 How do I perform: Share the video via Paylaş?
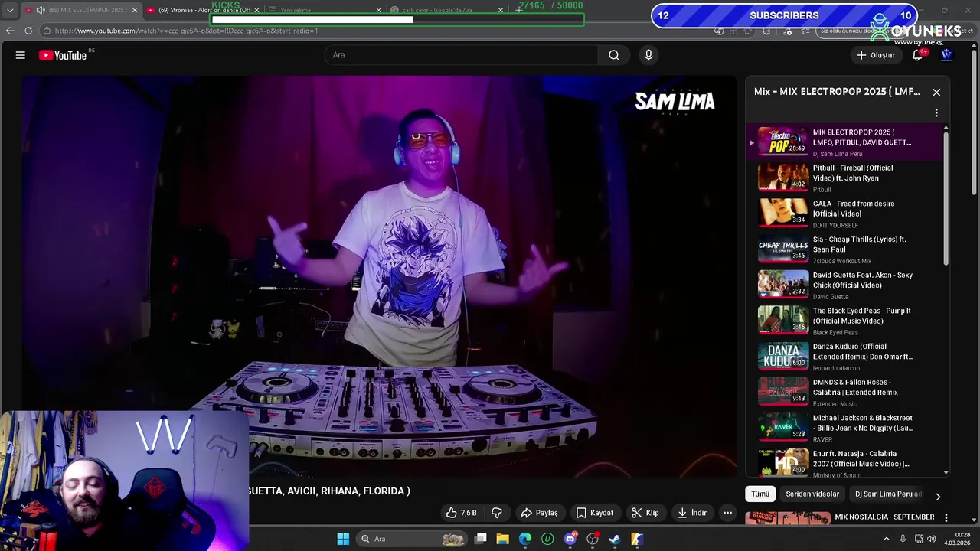540,513
